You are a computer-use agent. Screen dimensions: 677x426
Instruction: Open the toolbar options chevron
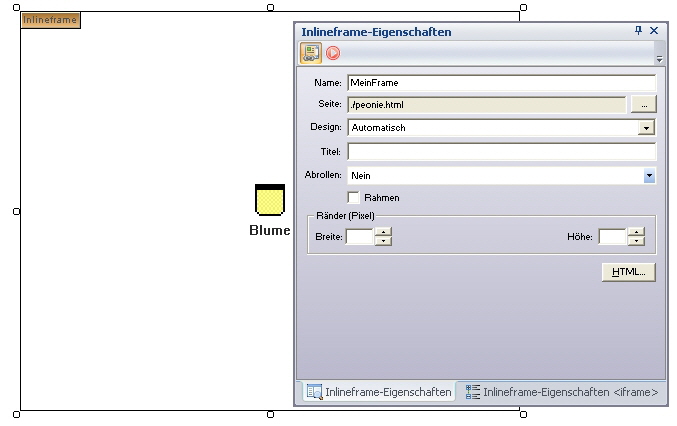[x=659, y=60]
